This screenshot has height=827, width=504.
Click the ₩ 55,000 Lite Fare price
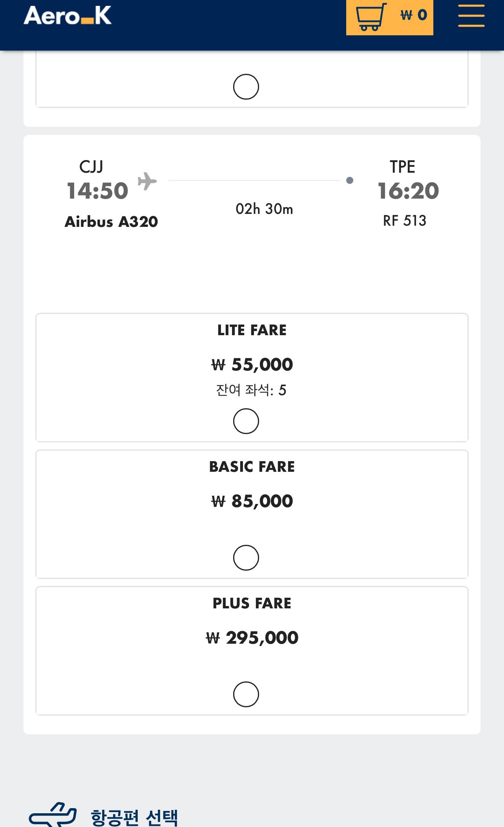[x=252, y=365]
